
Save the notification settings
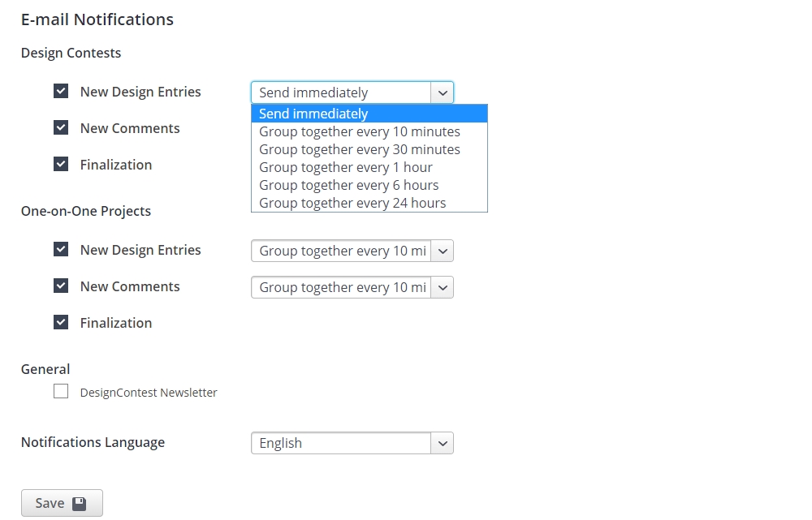61,502
